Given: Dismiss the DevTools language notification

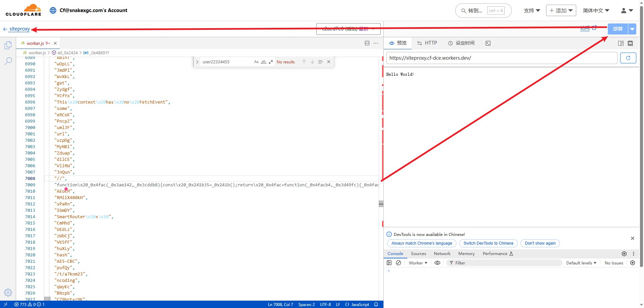Looking at the screenshot, I should pyautogui.click(x=633, y=238).
